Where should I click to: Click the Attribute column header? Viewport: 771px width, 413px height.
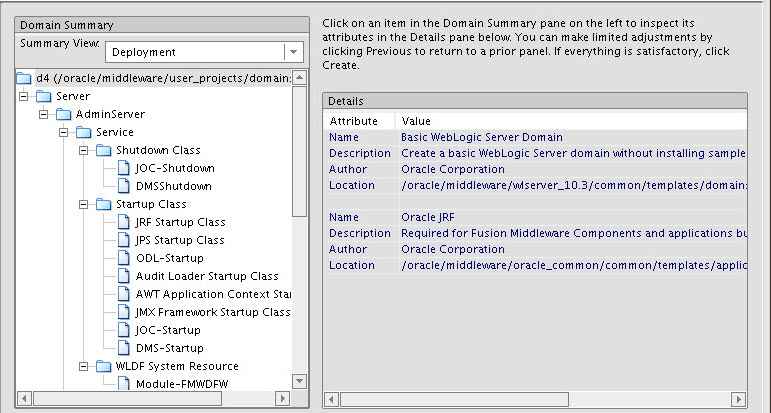(x=354, y=121)
